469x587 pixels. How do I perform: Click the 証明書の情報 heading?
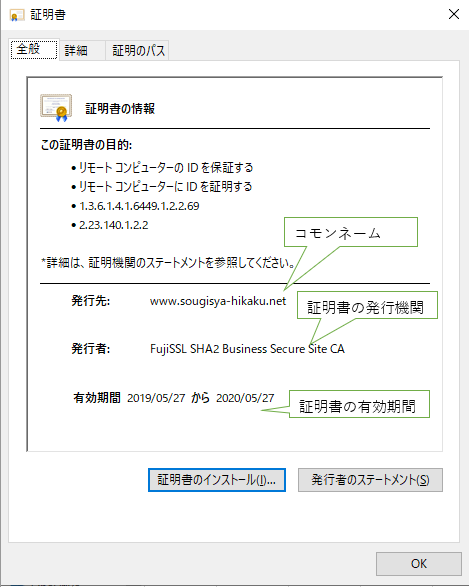(120, 109)
